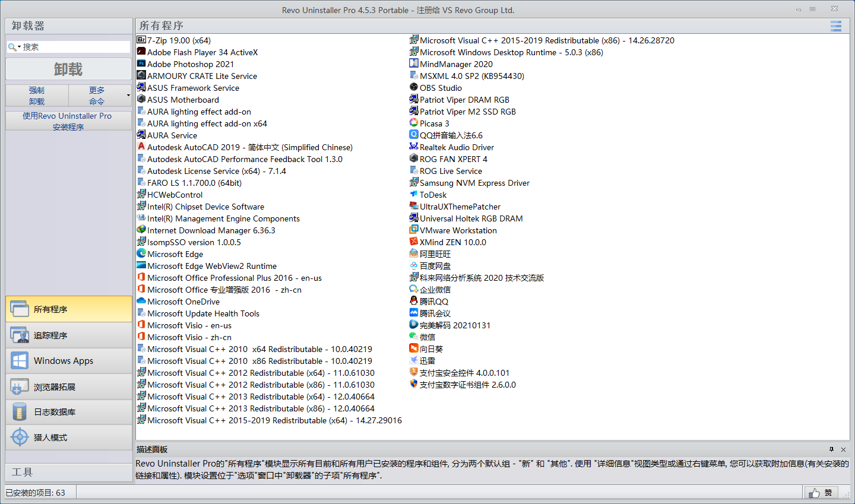Expand the 更多命令 dropdown arrow
This screenshot has width=855, height=504.
pos(128,96)
